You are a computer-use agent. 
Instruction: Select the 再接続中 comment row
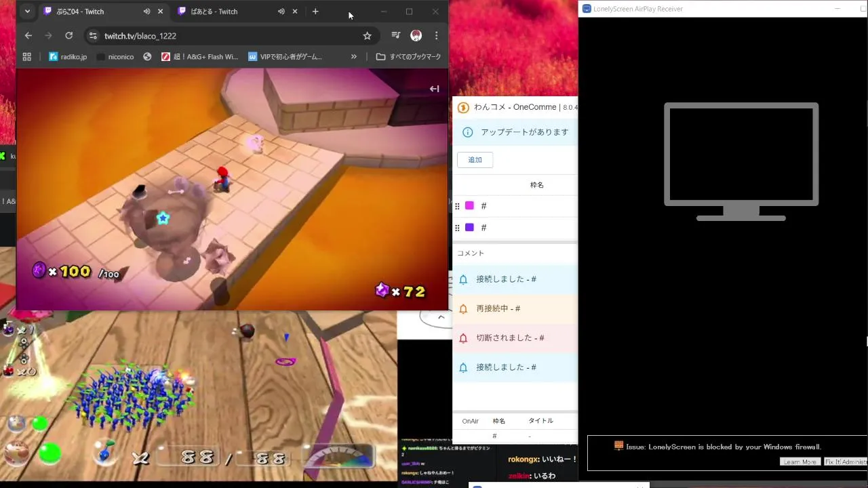515,308
